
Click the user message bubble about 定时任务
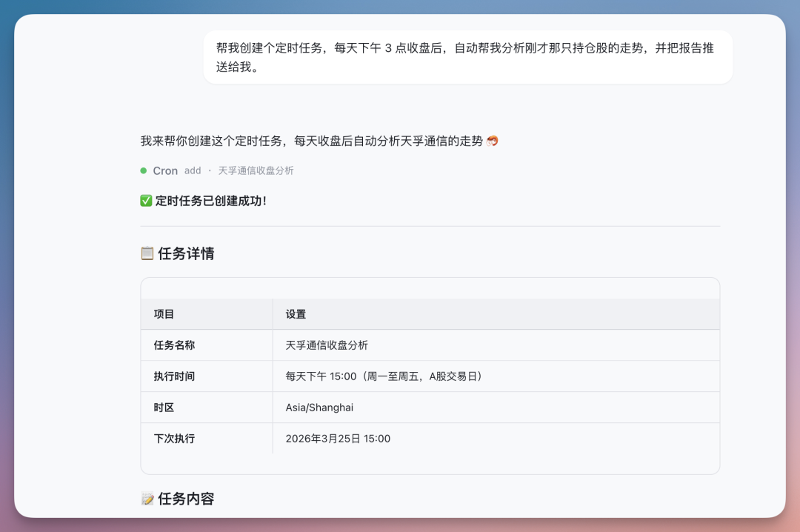pos(466,57)
